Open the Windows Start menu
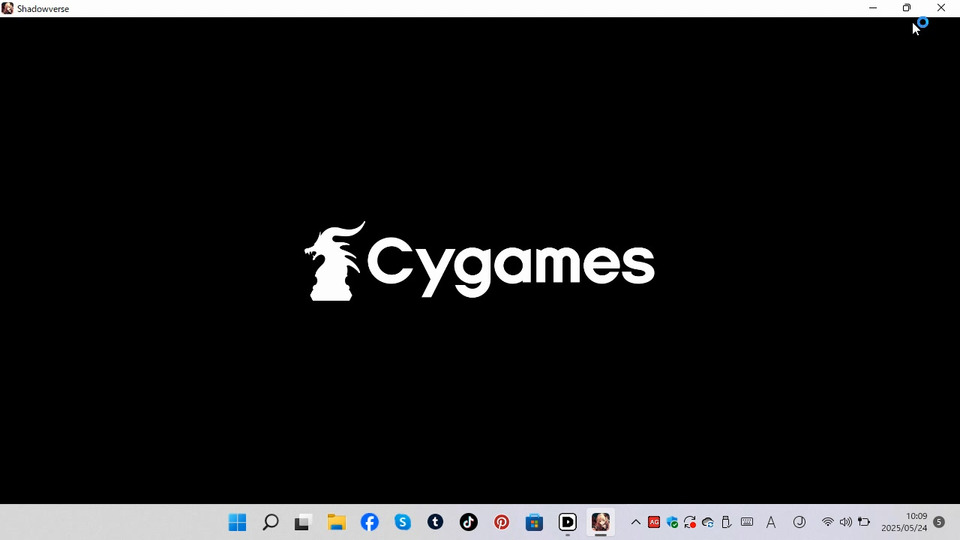The height and width of the screenshot is (540, 960). [x=237, y=522]
